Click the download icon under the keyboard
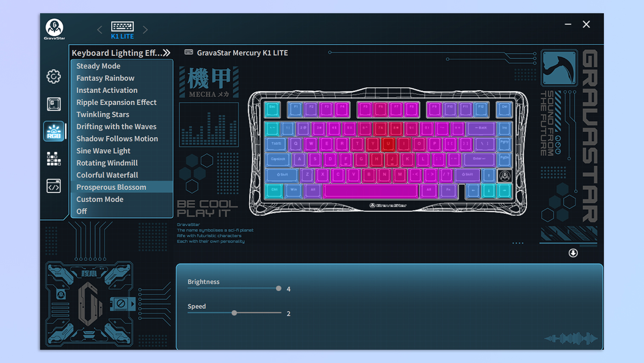This screenshot has width=644, height=363. [x=573, y=253]
